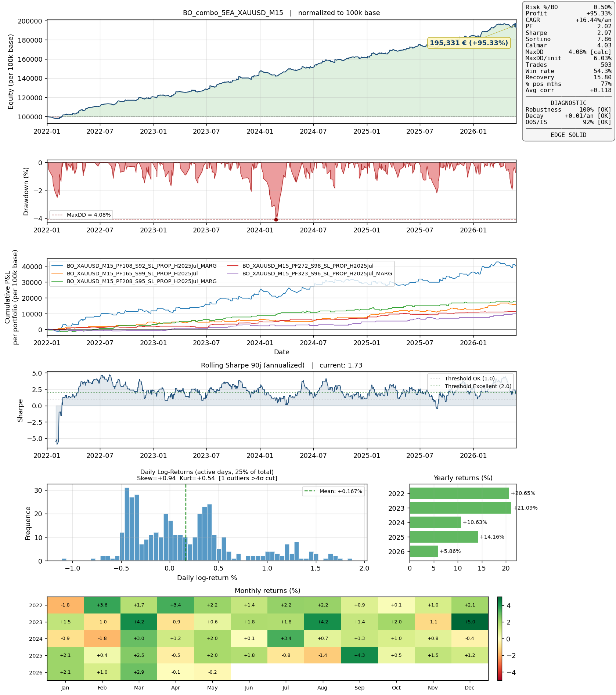Screen dimensions: 616x695
Task: Click the 195,331 € equity annotation box
Action: tap(469, 43)
